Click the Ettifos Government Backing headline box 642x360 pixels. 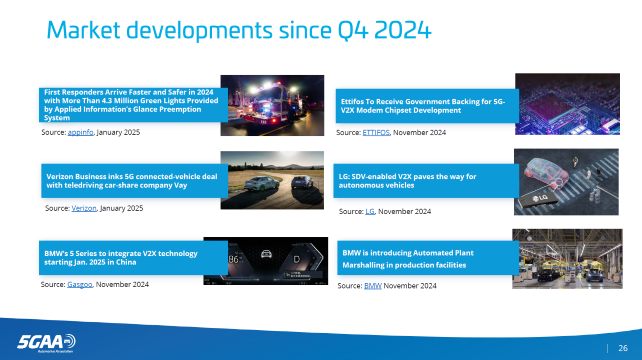[x=427, y=106]
